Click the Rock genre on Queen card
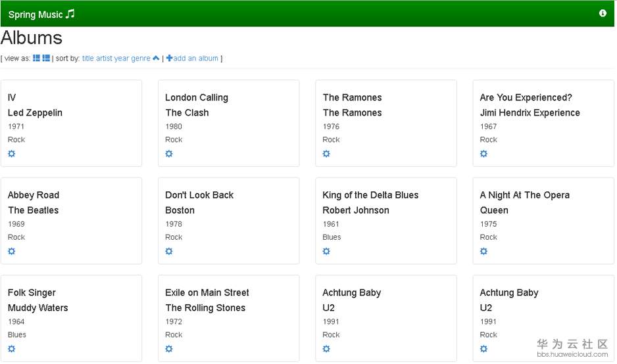Viewport: 617px width, 364px height. (488, 237)
